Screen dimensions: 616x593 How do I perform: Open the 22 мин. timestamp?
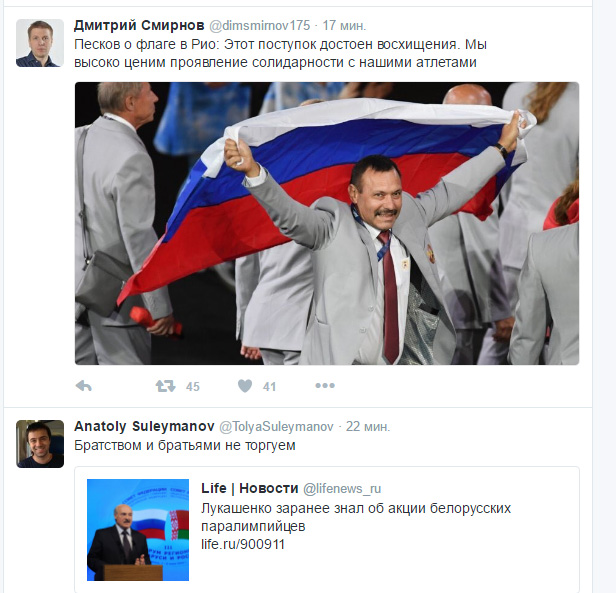[x=368, y=427]
